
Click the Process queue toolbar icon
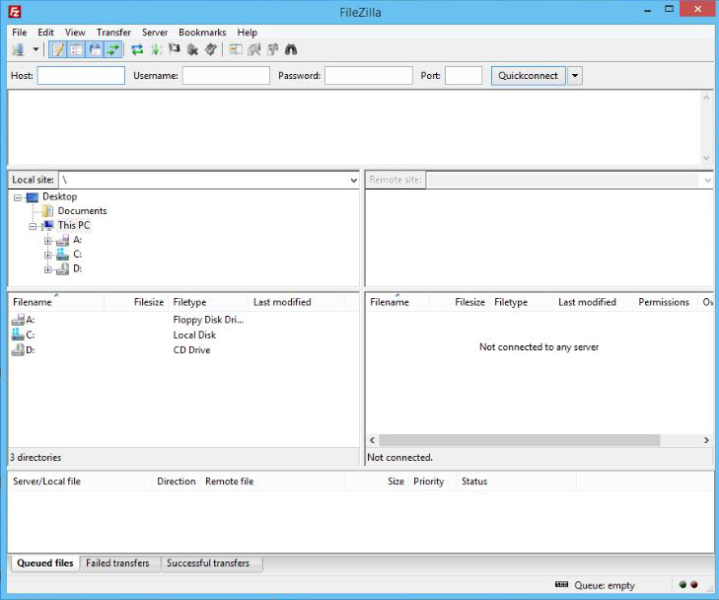156,50
